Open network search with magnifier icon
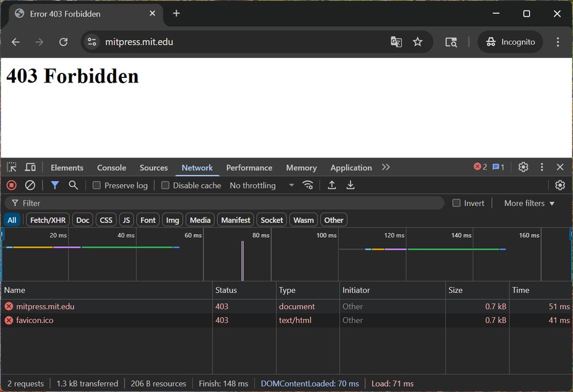573x392 pixels. 73,185
